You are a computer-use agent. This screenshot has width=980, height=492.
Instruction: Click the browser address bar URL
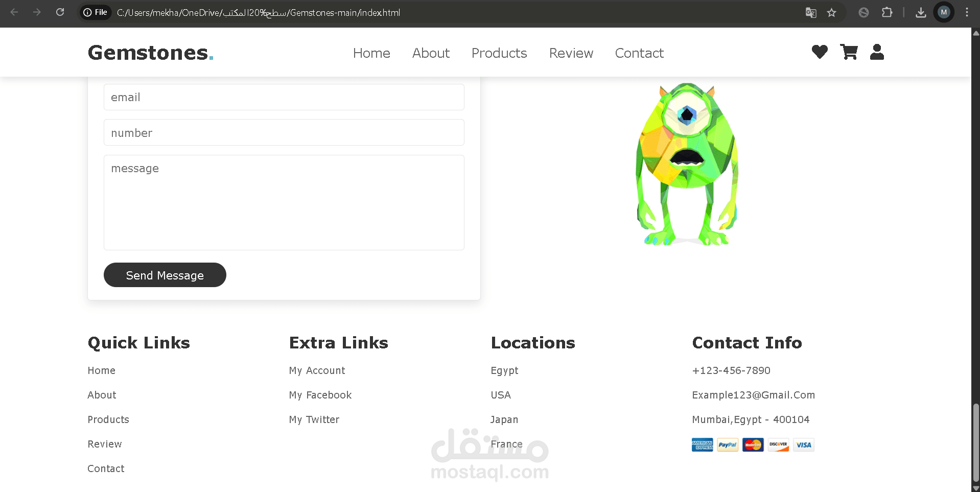(259, 13)
